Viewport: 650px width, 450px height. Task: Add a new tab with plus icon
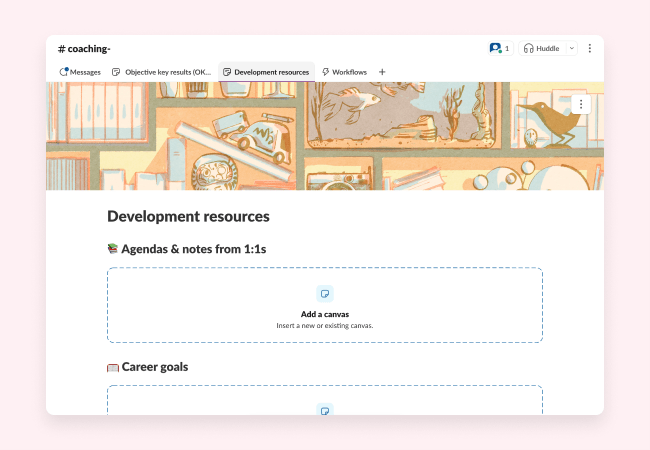coord(382,72)
